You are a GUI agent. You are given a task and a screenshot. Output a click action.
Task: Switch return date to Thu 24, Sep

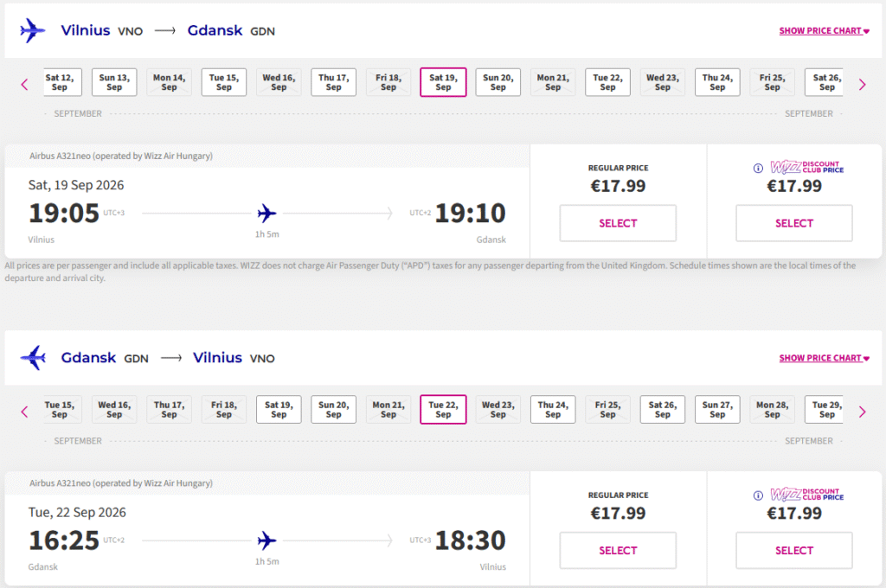coord(552,410)
